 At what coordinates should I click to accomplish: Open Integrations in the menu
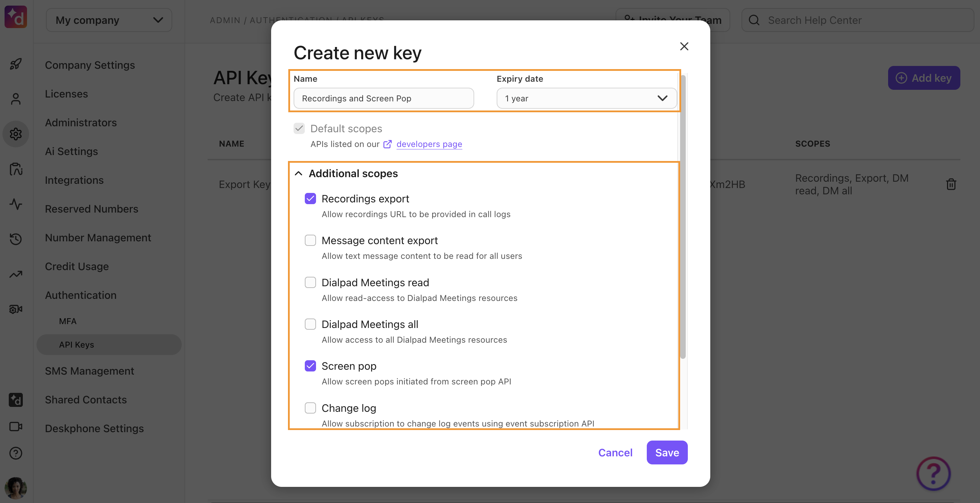pos(74,180)
